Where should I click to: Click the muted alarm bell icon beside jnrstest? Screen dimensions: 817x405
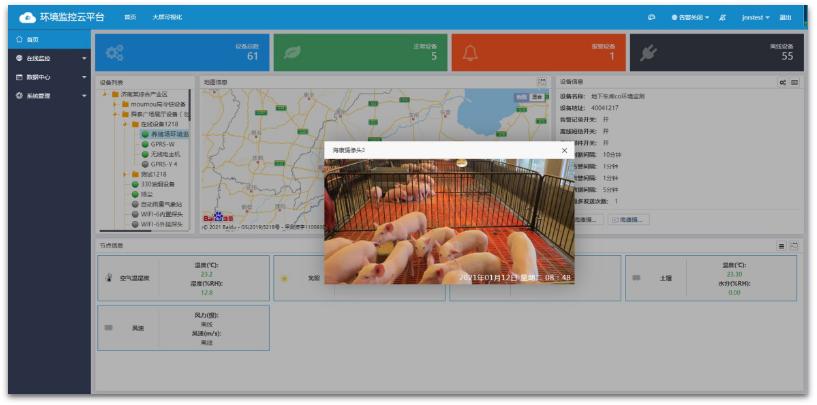pos(722,18)
